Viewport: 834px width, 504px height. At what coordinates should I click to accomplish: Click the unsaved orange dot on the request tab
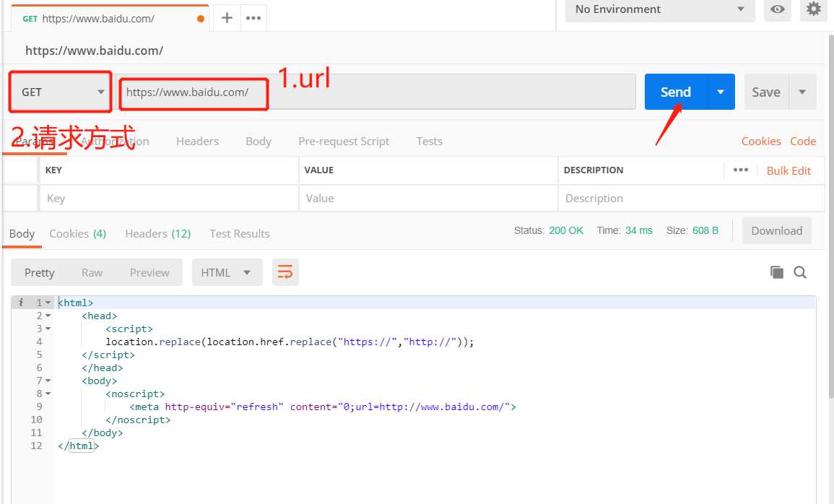(x=201, y=19)
